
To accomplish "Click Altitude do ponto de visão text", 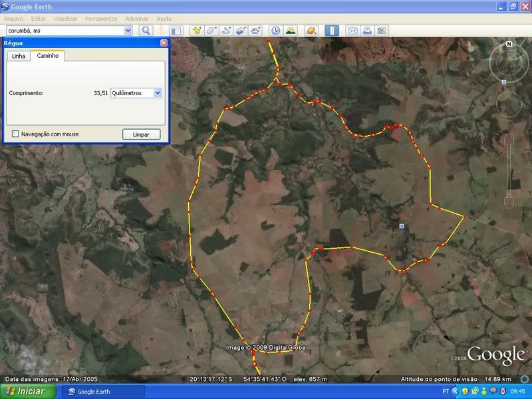I will 439,379.
